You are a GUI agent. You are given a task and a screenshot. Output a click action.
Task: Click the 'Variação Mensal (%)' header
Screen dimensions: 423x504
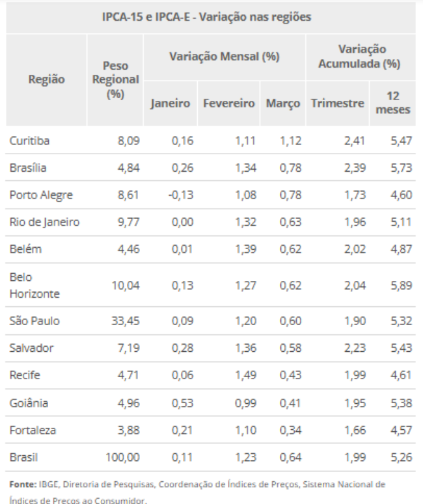click(x=223, y=57)
